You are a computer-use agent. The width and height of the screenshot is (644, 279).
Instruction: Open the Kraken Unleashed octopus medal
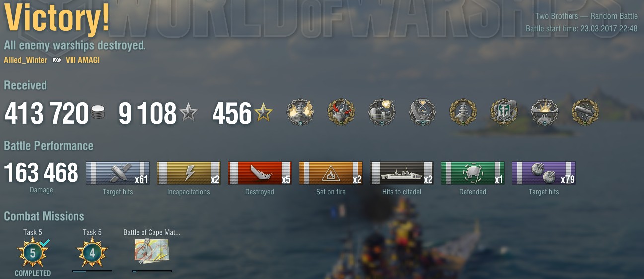coord(504,112)
